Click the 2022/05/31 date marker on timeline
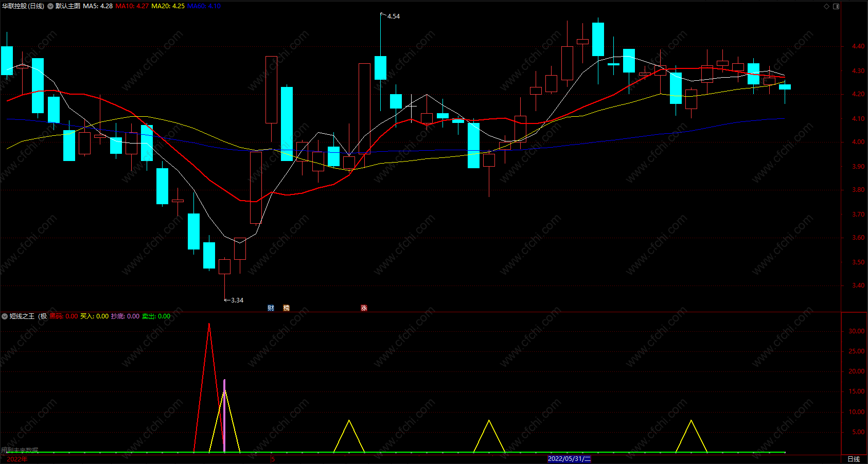 pyautogui.click(x=569, y=459)
